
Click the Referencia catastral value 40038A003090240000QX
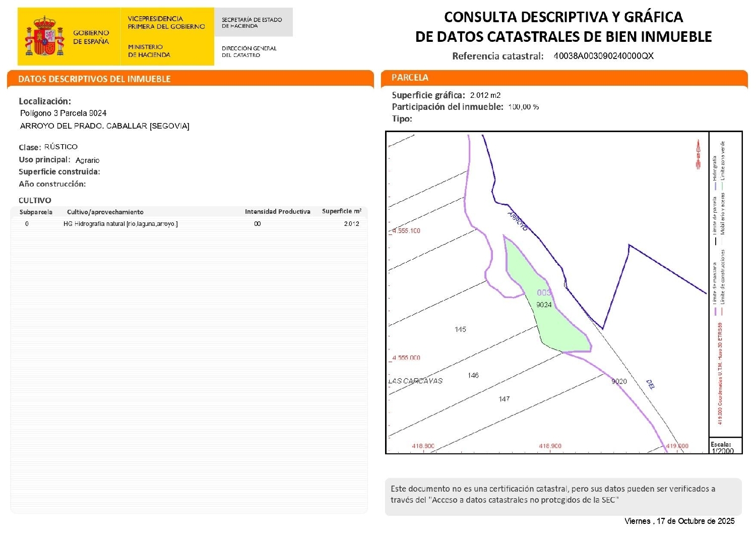click(x=606, y=56)
